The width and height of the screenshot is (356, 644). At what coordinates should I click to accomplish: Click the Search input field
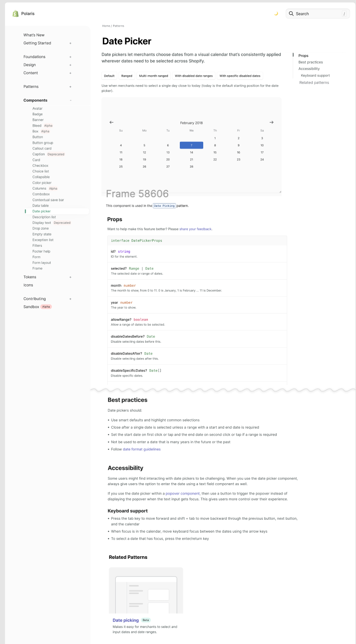pos(318,14)
